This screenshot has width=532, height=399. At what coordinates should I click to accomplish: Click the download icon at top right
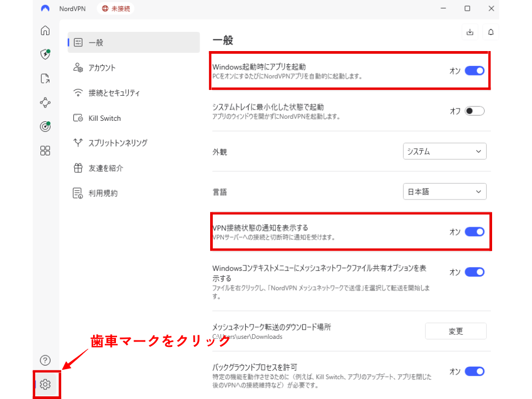470,32
